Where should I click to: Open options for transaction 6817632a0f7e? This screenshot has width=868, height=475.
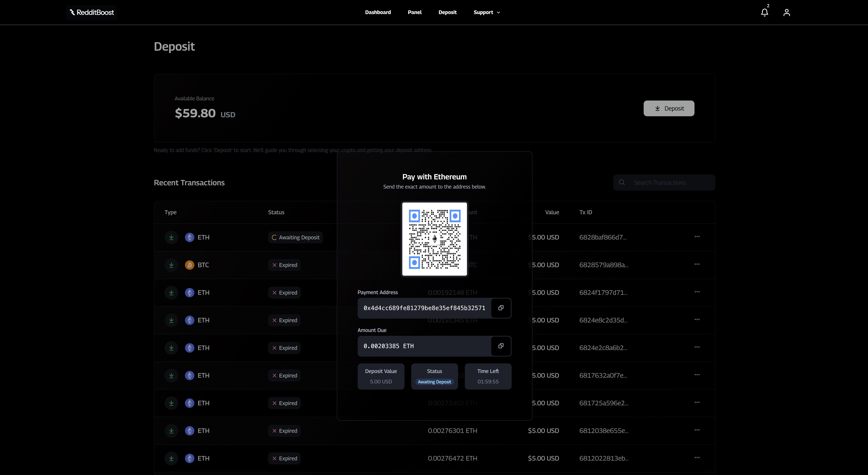pyautogui.click(x=697, y=375)
